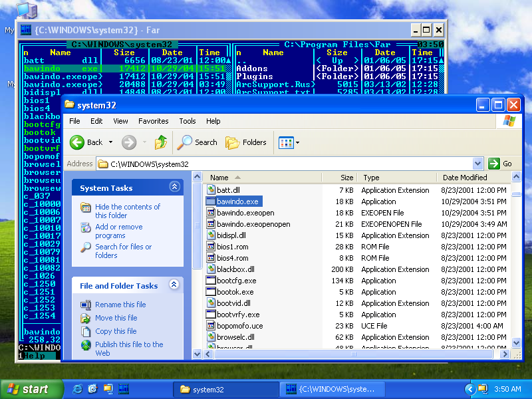Go back with the green Back arrow
This screenshot has width=532, height=399.
click(x=77, y=142)
